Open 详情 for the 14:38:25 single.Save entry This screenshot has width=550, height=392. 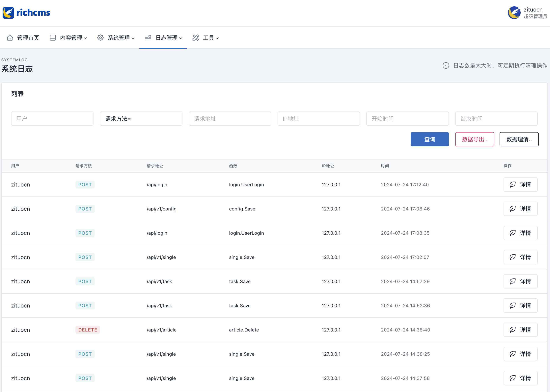coord(520,354)
